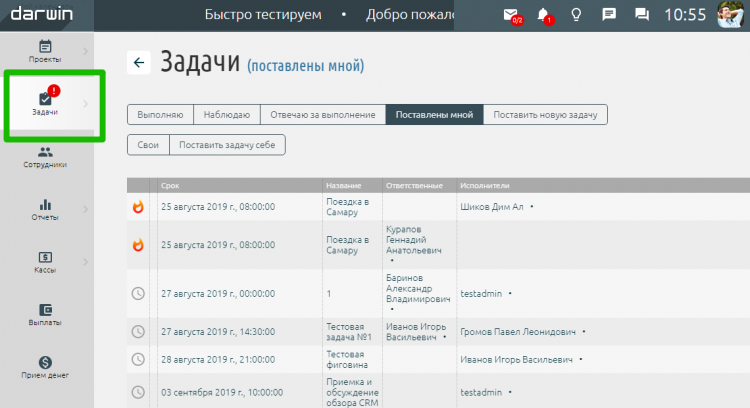Open the group conversations chat icon
The height and width of the screenshot is (408, 750).
click(x=642, y=15)
